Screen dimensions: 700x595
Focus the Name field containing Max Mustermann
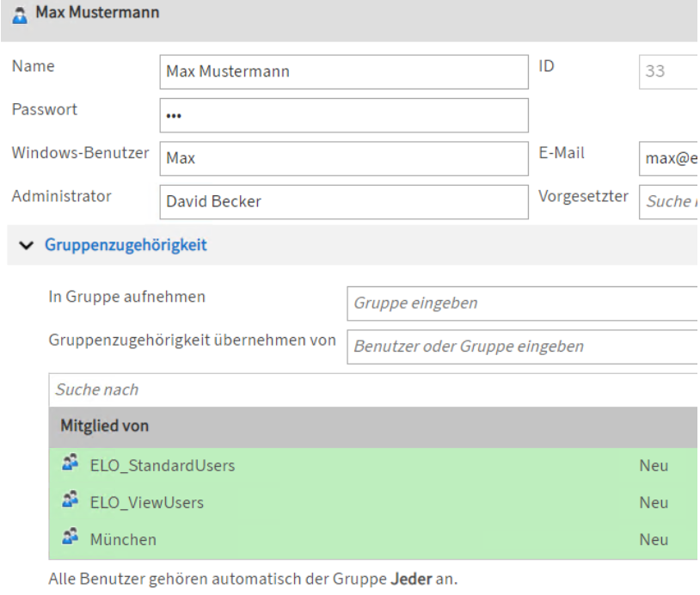pyautogui.click(x=344, y=72)
